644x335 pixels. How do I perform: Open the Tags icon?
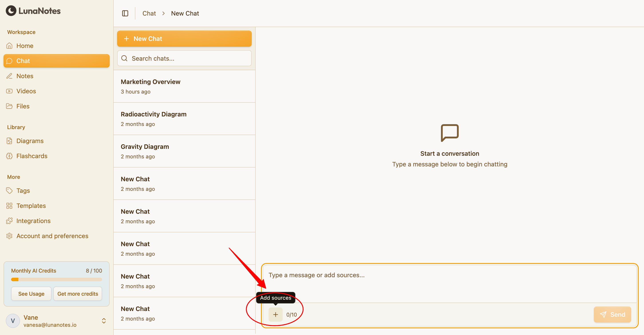[x=9, y=191]
